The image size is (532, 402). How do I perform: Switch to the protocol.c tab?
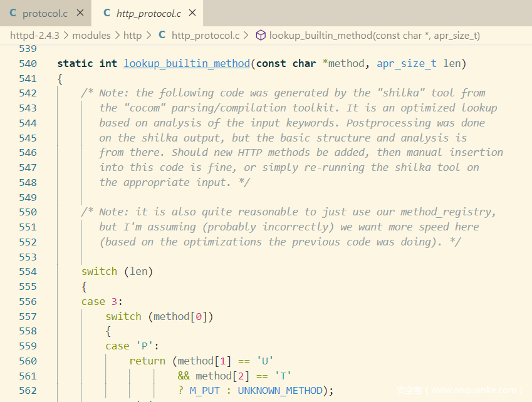click(44, 13)
